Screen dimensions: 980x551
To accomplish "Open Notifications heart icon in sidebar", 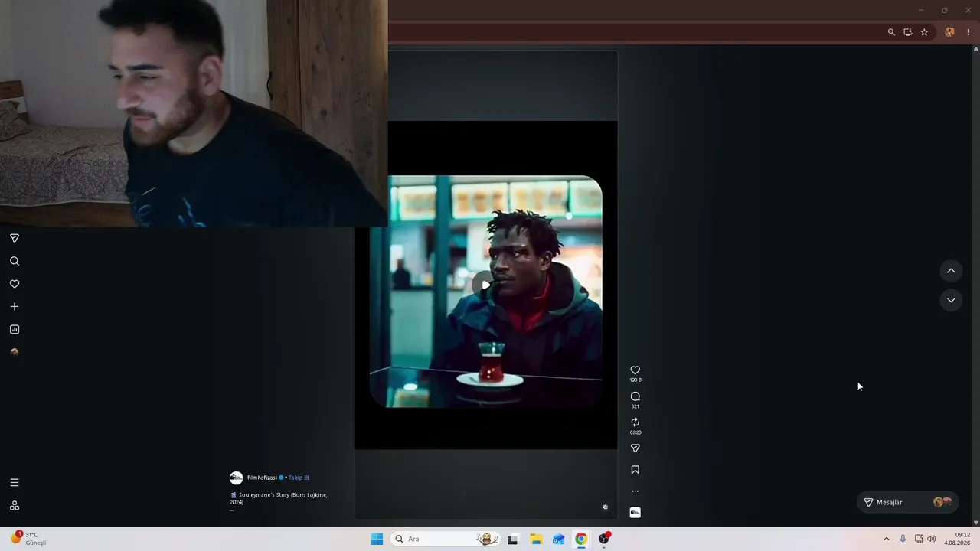I will (x=15, y=284).
